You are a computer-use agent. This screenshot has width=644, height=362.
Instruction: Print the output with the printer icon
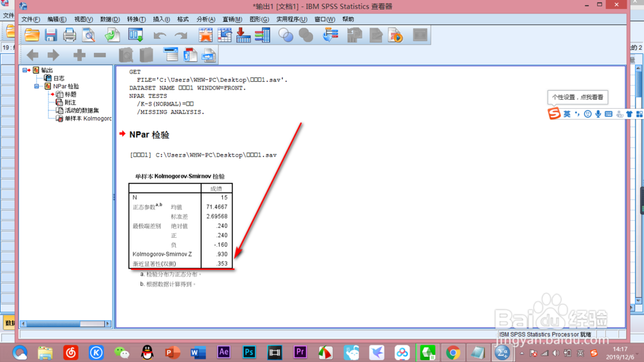(x=70, y=35)
